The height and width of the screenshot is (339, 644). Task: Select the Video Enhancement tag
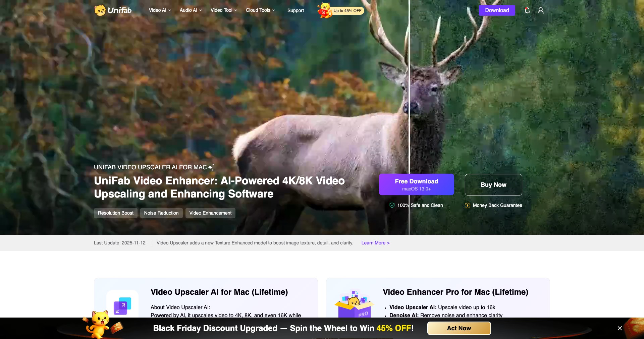tap(210, 213)
